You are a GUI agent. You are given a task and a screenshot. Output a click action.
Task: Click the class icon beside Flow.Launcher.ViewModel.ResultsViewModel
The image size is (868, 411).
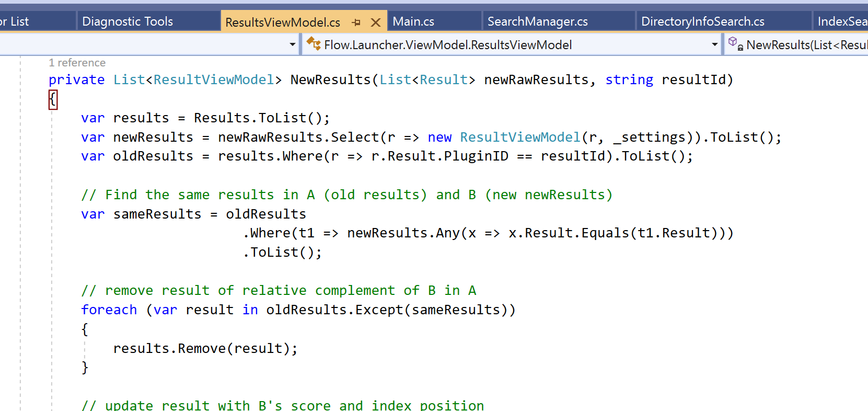pyautogui.click(x=314, y=44)
